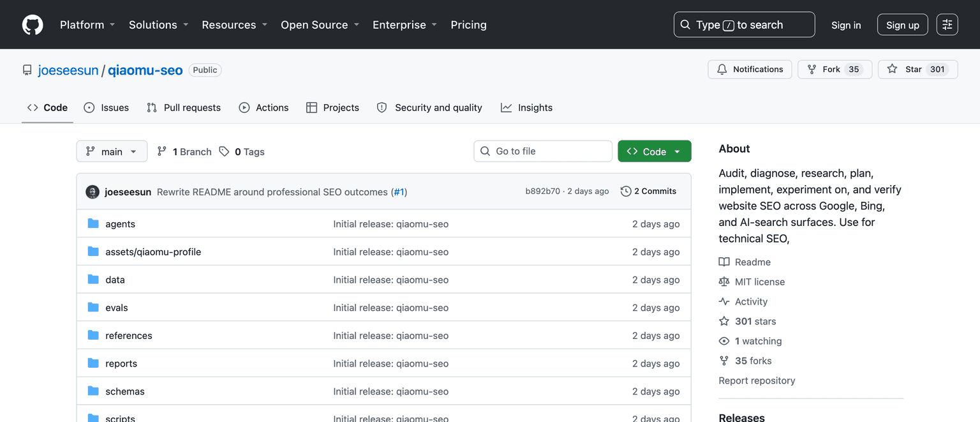Star the repository with Star button
980x422 pixels.
pyautogui.click(x=917, y=69)
